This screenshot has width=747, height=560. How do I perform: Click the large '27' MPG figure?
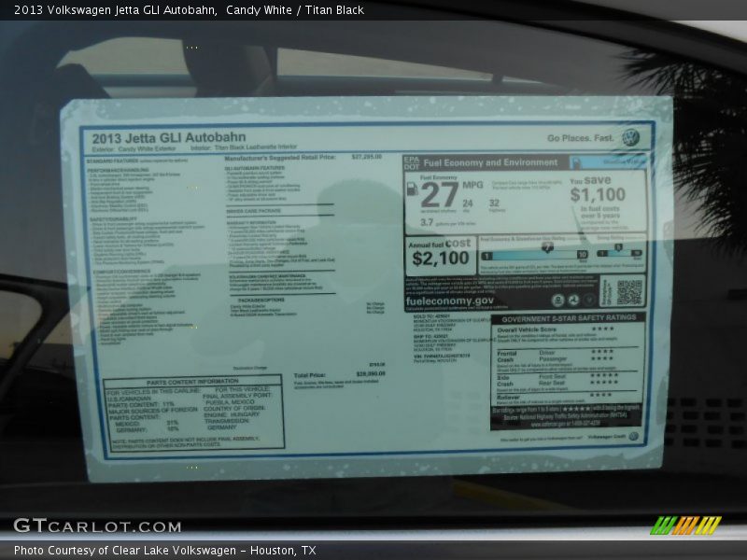439,194
